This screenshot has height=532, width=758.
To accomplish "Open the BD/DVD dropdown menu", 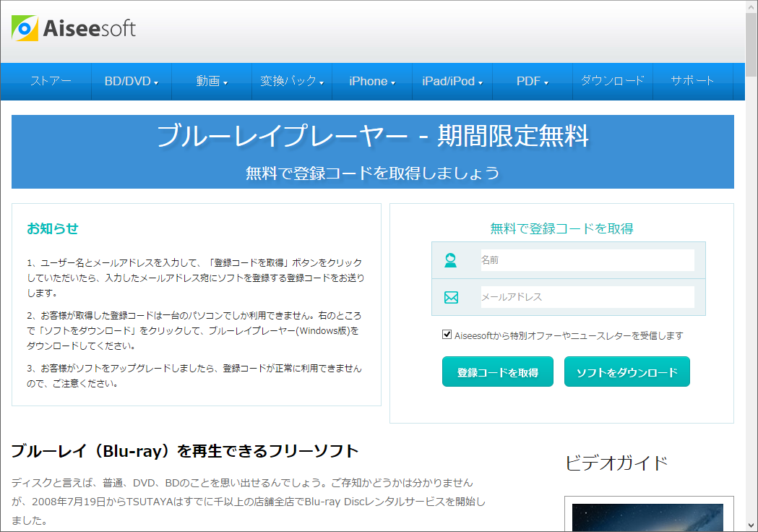I will coord(131,81).
